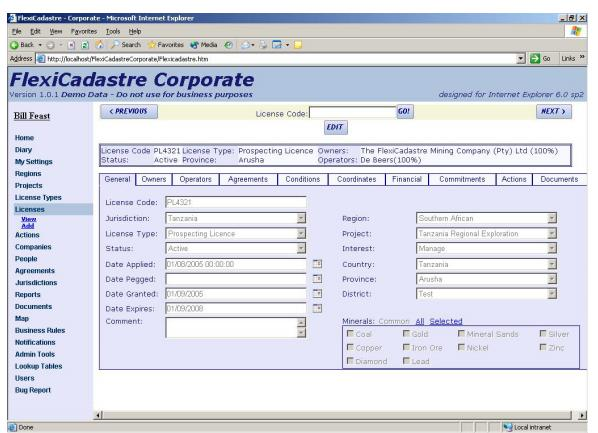This screenshot has width=598, height=433.
Task: Click the License Code search input field
Action: tap(353, 112)
